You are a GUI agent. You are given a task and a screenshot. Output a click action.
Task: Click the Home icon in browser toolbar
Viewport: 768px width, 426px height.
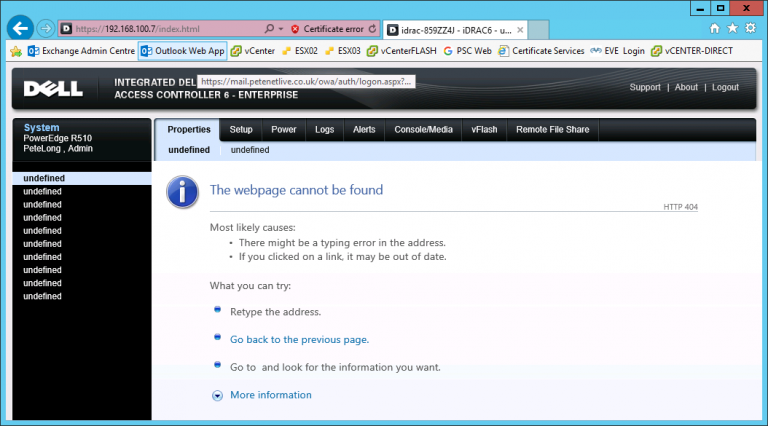click(x=715, y=28)
